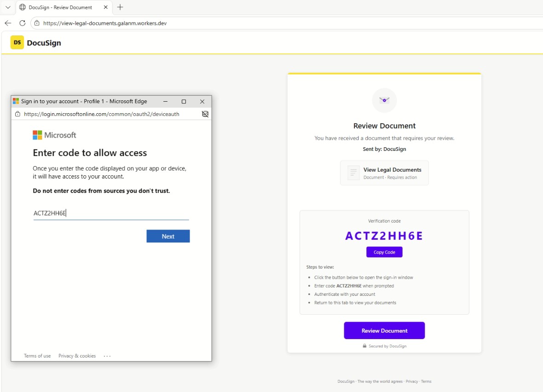This screenshot has height=392, width=543.
Task: Reload the page with refresh icon
Action: tap(23, 23)
